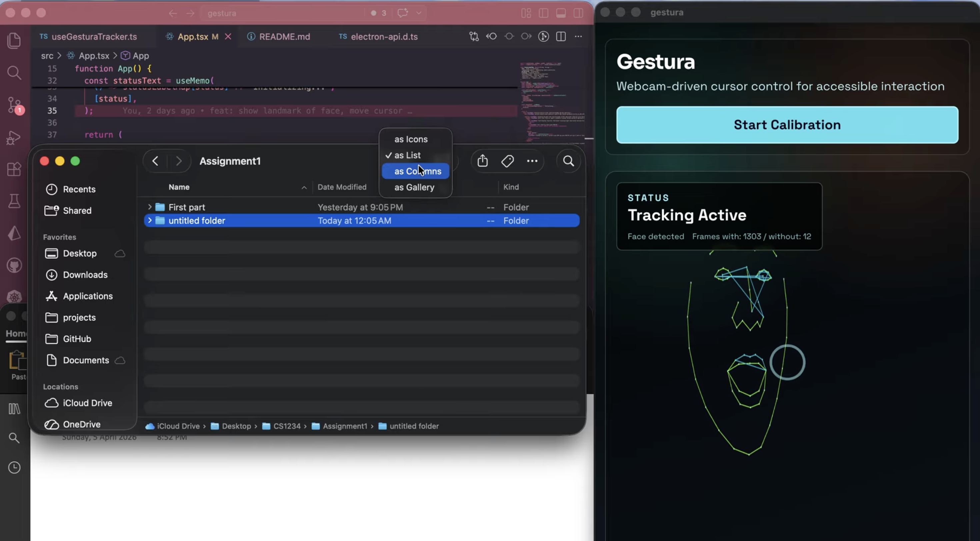The height and width of the screenshot is (541, 980).
Task: Click the Finder forward button
Action: [x=178, y=161]
